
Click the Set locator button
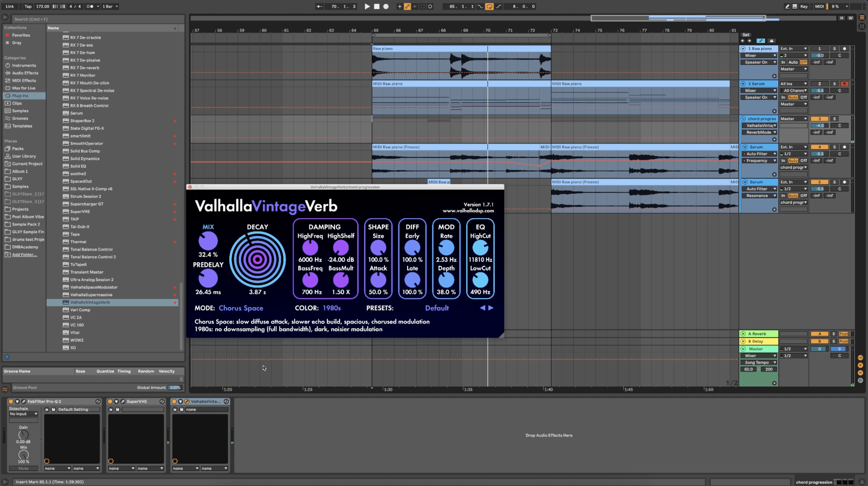746,35
